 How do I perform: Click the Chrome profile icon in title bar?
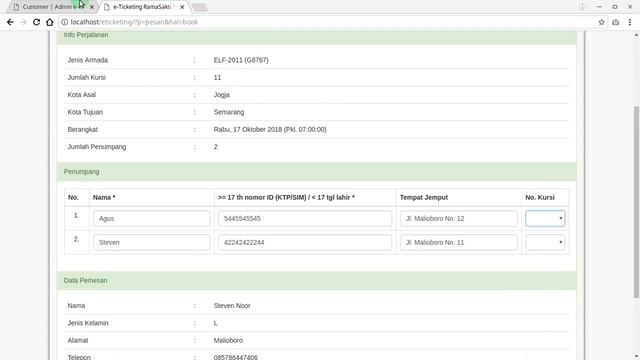pos(582,7)
